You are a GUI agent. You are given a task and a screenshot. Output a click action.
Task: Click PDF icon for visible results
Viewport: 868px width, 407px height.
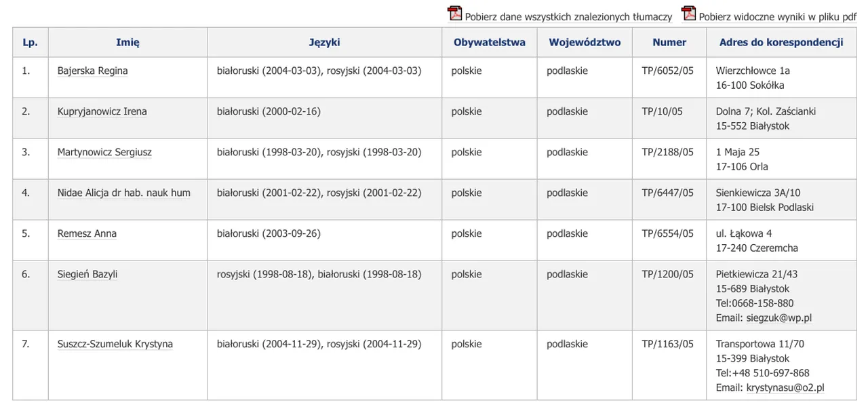point(689,13)
